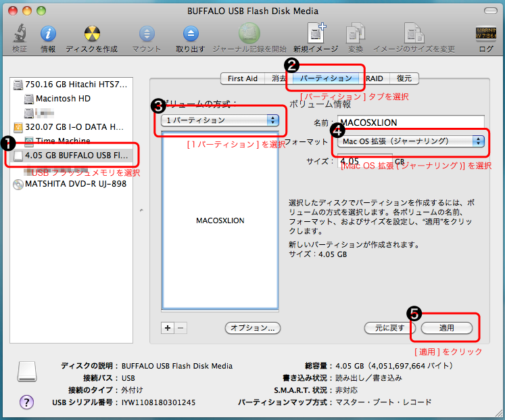Viewport: 505px width, 420px height.
Task: Click the Macintosh HD volume icon
Action: point(29,99)
